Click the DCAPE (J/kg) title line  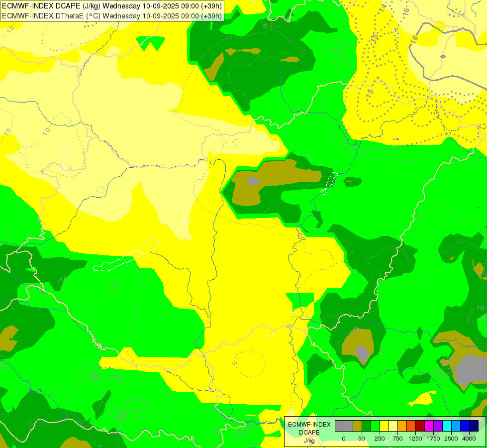(x=112, y=6)
